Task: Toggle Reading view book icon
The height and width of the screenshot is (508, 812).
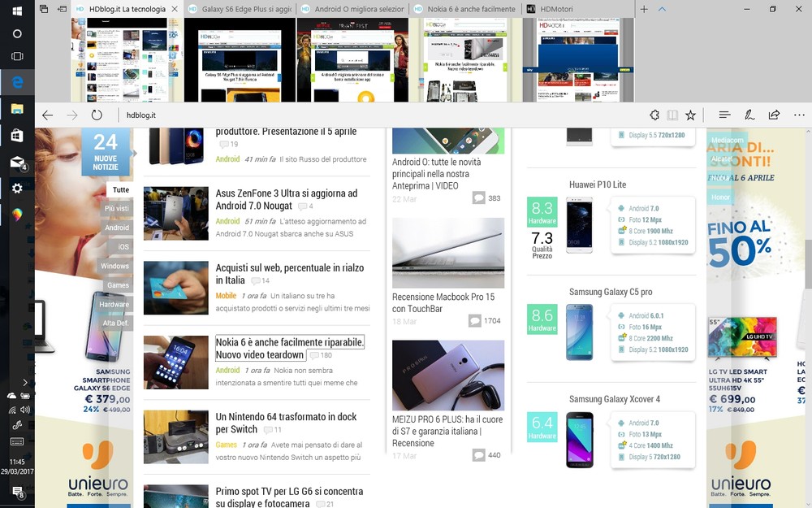Action: point(672,115)
